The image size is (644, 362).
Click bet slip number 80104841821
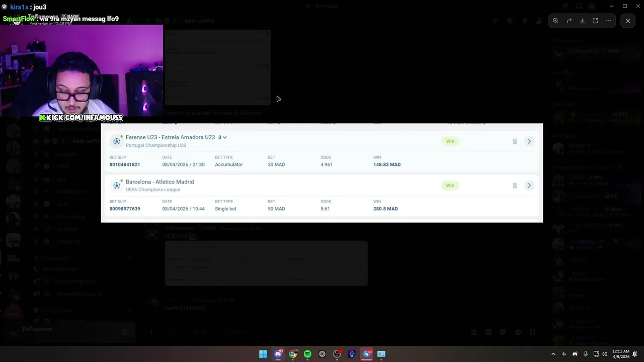[x=125, y=164]
